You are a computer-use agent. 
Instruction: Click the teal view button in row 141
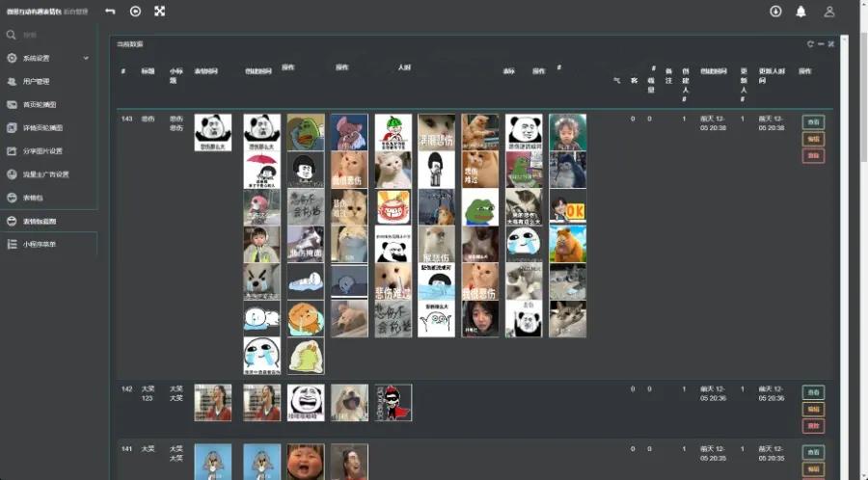click(813, 452)
